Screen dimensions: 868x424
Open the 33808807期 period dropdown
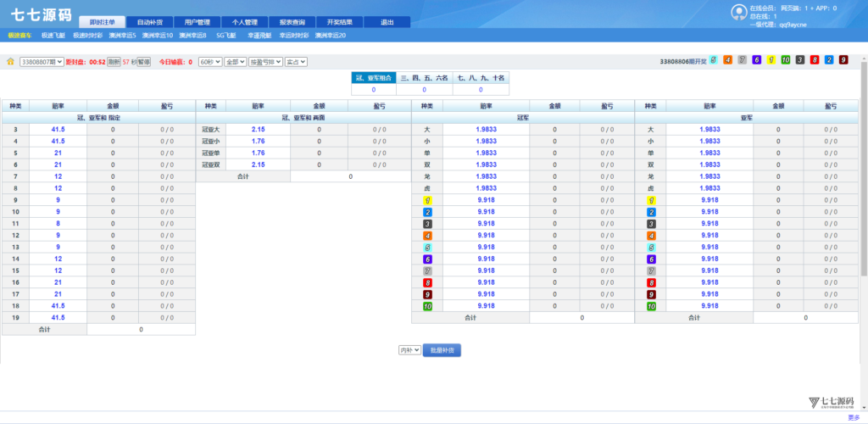(x=42, y=62)
